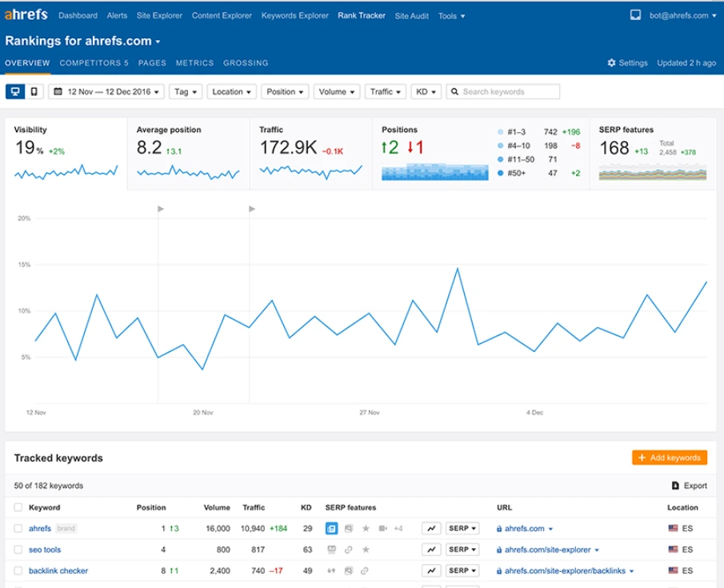Click the calendar icon in date picker
This screenshot has height=588, width=724.
[x=58, y=91]
